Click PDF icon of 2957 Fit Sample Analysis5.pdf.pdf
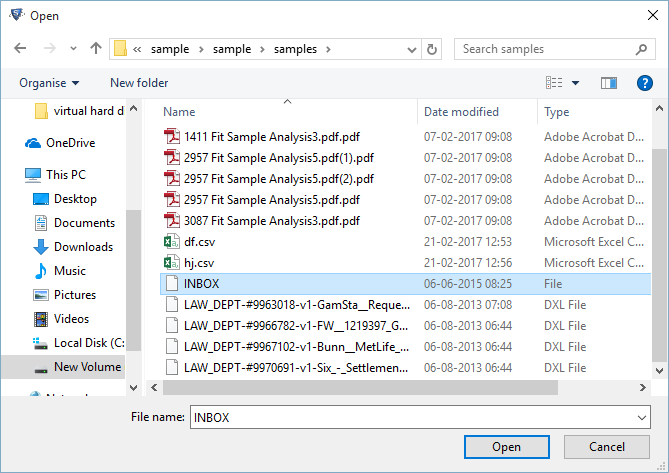This screenshot has height=473, width=669. (172, 200)
